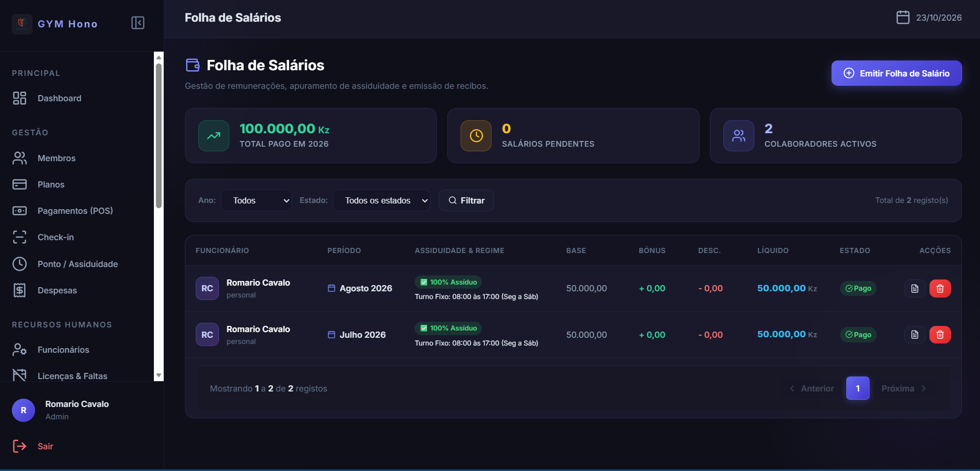Collapse the sidebar with the panel icon
This screenshot has width=980, height=471.
(138, 23)
